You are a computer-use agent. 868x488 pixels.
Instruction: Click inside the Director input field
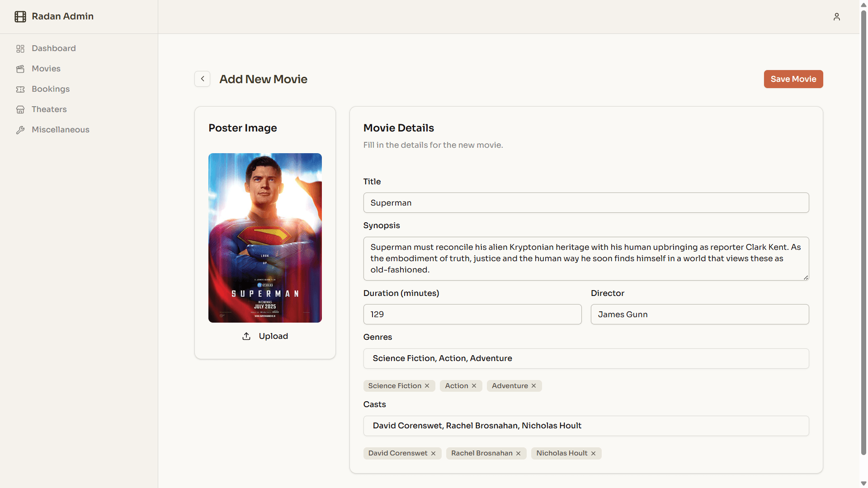[x=699, y=314]
